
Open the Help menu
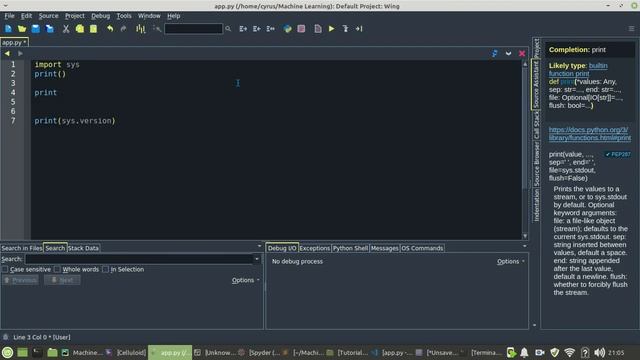(x=173, y=16)
